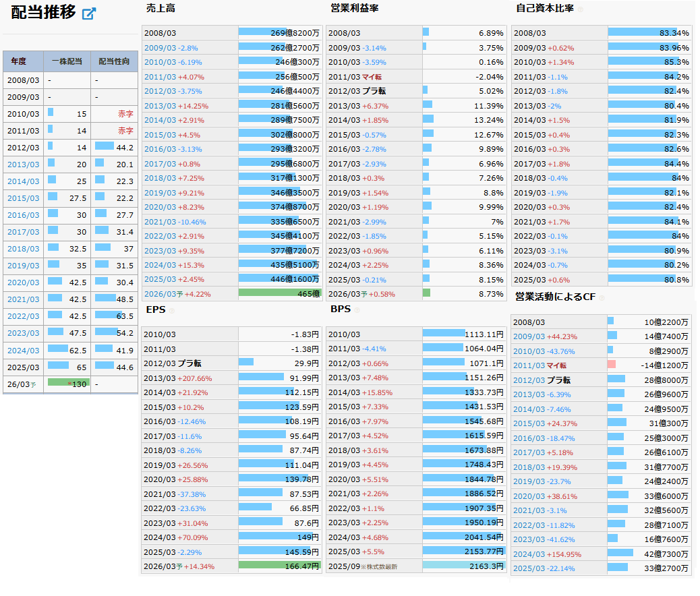700x596 pixels.
Task: Select the 2019/03 year in the dividend table
Action: coord(23,266)
